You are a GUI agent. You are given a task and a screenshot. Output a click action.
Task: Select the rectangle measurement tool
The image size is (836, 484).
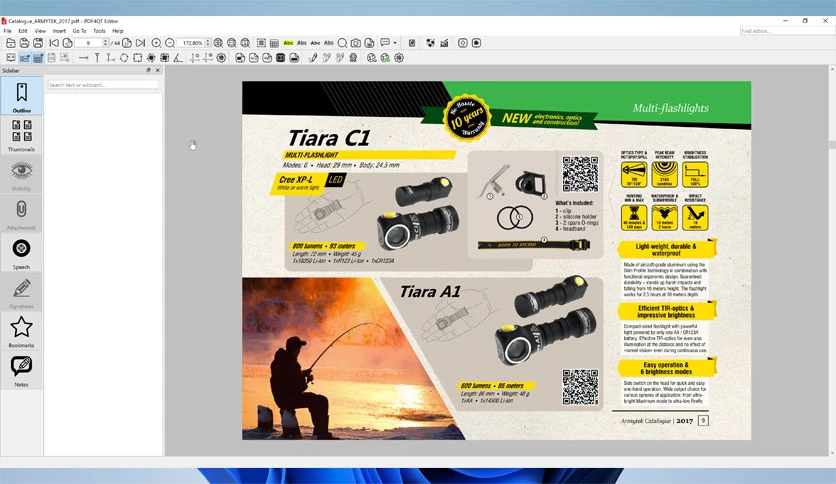pyautogui.click(x=138, y=58)
